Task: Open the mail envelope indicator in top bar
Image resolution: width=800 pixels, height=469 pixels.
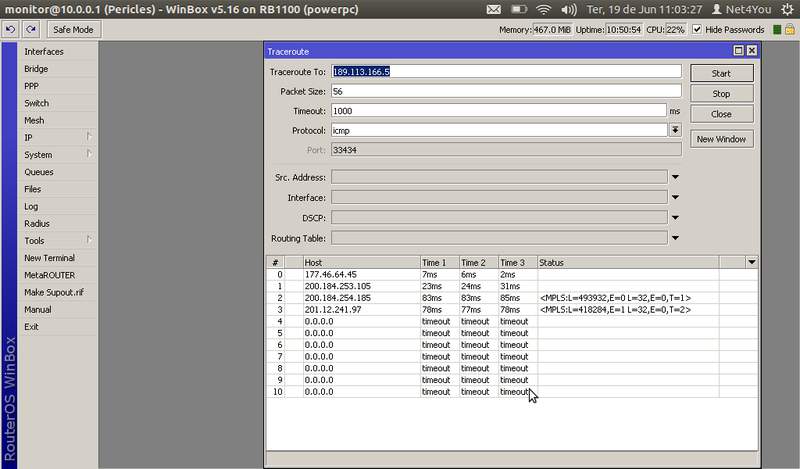Action: [493, 9]
